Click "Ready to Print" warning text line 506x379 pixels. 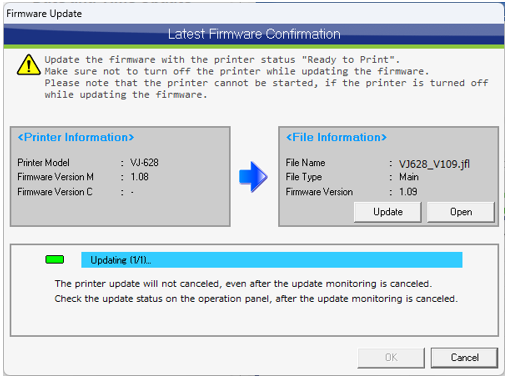point(222,60)
